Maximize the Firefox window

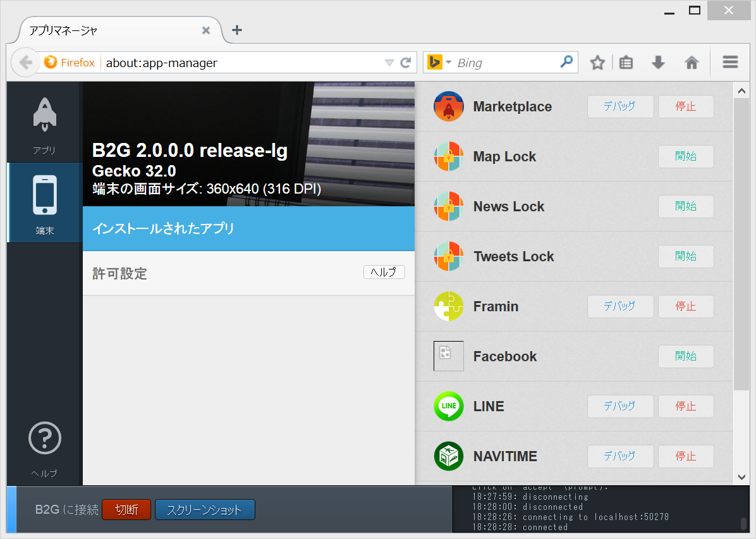tap(695, 10)
